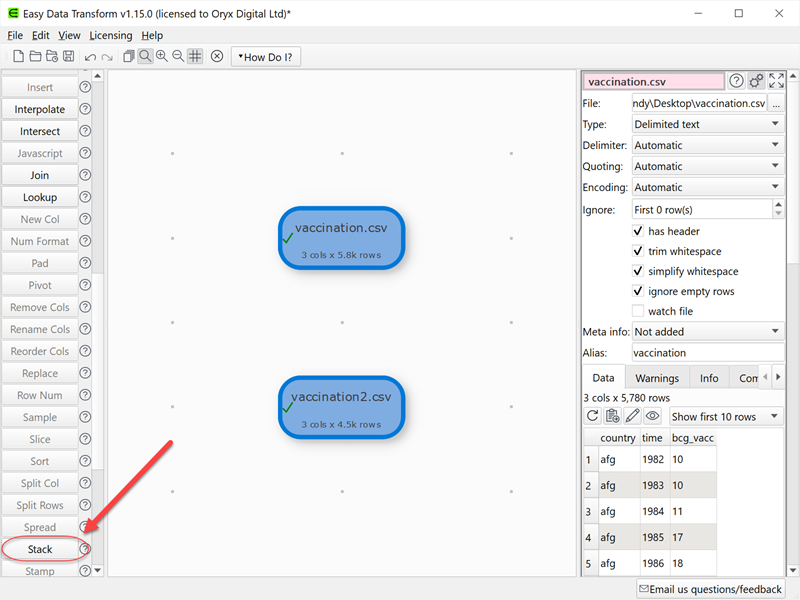Disable the 'simplify whitespace' checkbox
The width and height of the screenshot is (800, 600).
(637, 271)
